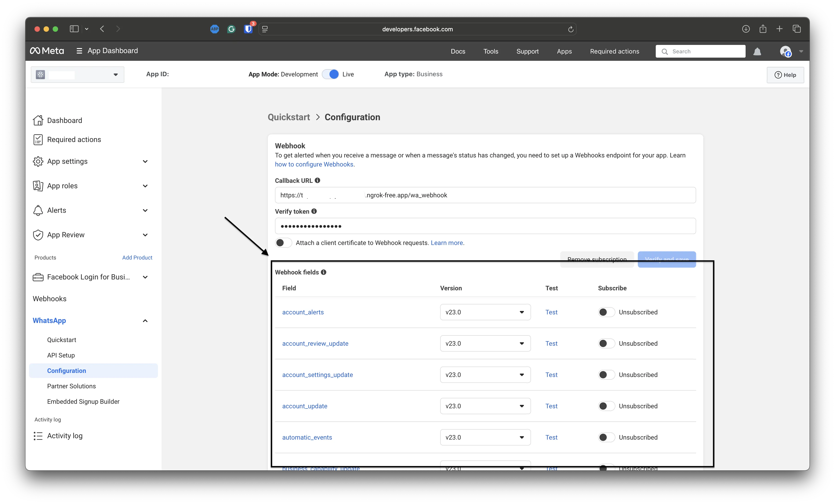
Task: Open the App Dashboard hamburger menu
Action: pyautogui.click(x=79, y=51)
